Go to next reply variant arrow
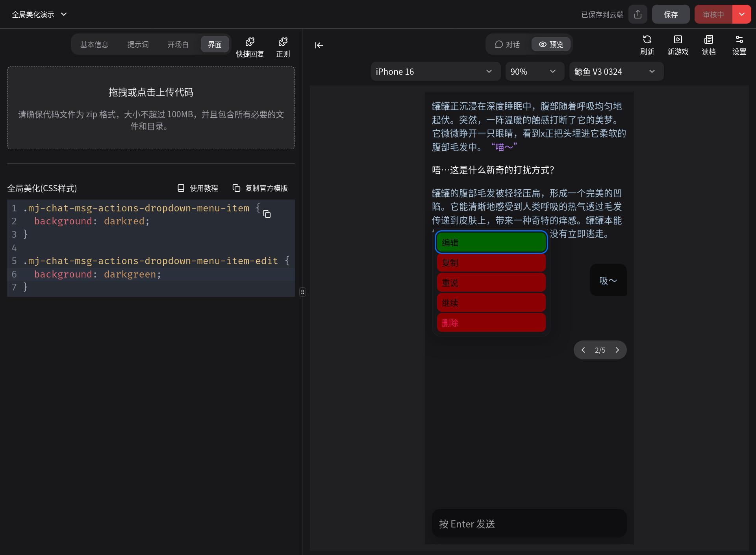 point(617,350)
